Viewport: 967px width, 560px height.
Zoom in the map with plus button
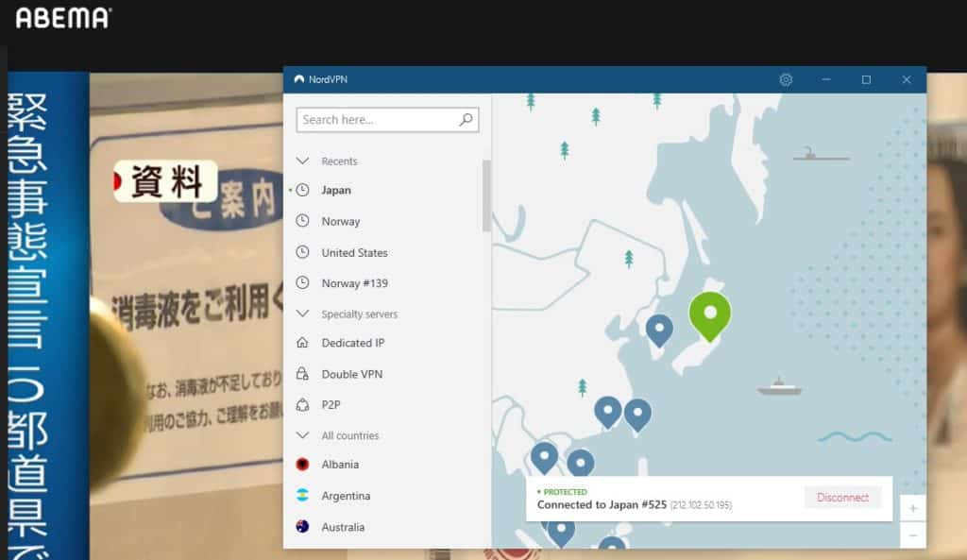pos(913,508)
